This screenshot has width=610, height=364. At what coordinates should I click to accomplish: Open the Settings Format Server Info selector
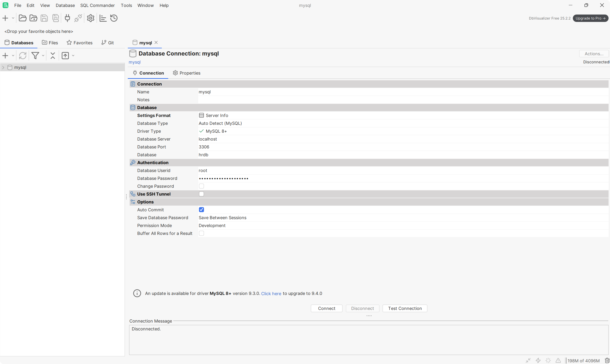(403, 116)
